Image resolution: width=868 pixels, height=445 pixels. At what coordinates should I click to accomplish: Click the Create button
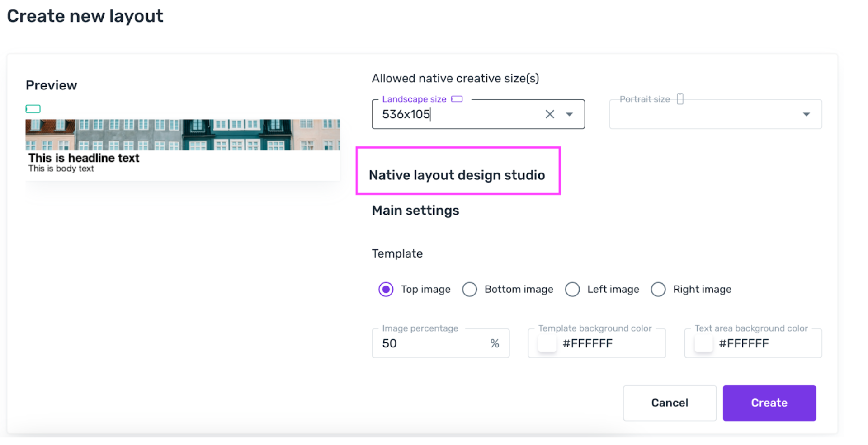tap(769, 403)
